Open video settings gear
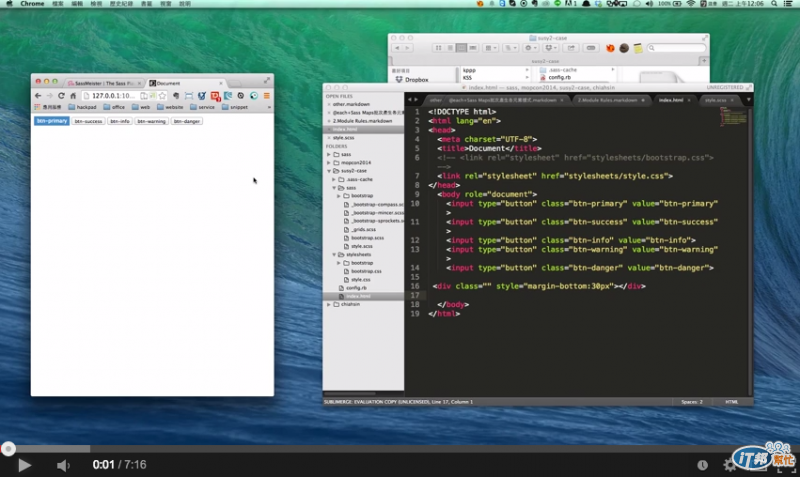Image resolution: width=800 pixels, height=477 pixels. click(730, 465)
